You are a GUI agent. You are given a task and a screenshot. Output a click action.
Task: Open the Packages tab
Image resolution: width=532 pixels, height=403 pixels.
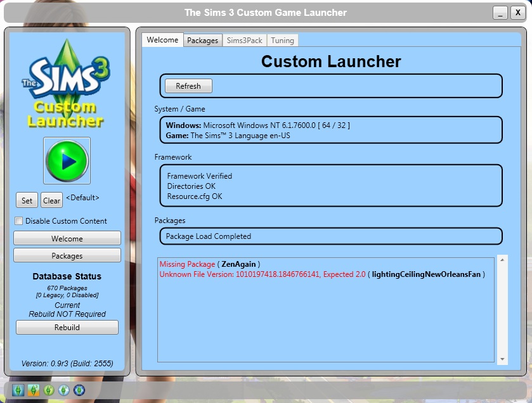202,41
